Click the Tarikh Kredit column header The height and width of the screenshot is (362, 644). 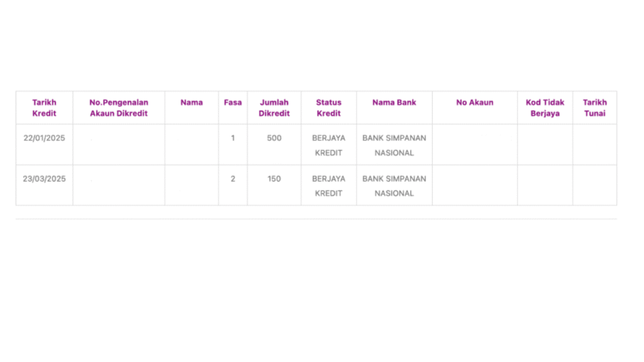point(44,107)
